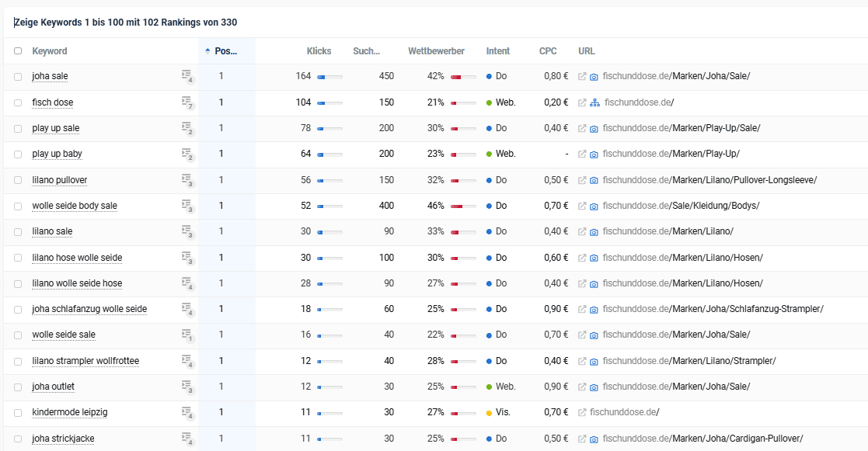The image size is (868, 451).
Task: Click sitemap icon in fisch dose row
Action: tap(594, 102)
